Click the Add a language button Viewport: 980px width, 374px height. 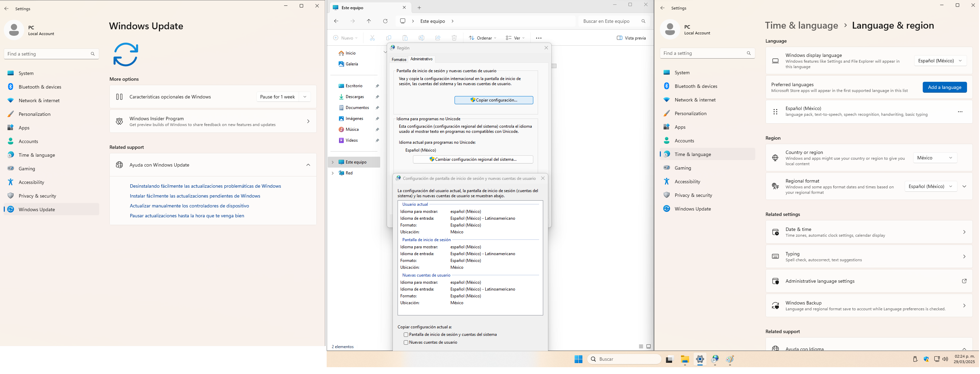pos(944,88)
